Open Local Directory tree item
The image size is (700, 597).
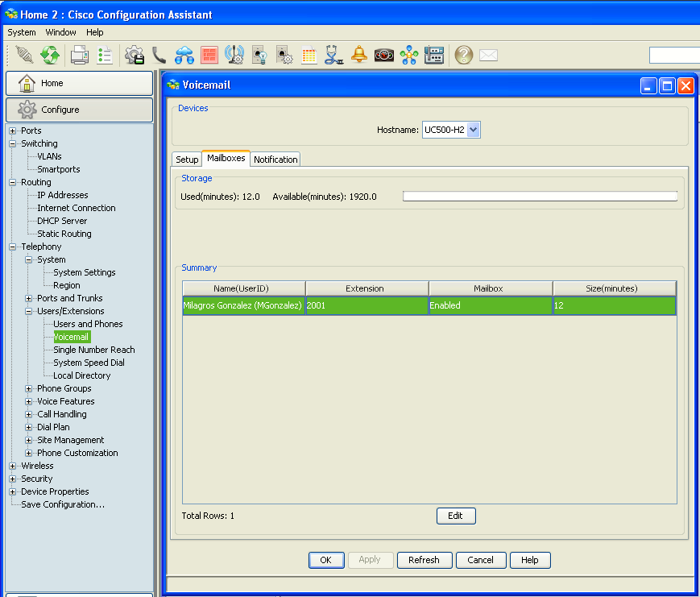(x=81, y=375)
